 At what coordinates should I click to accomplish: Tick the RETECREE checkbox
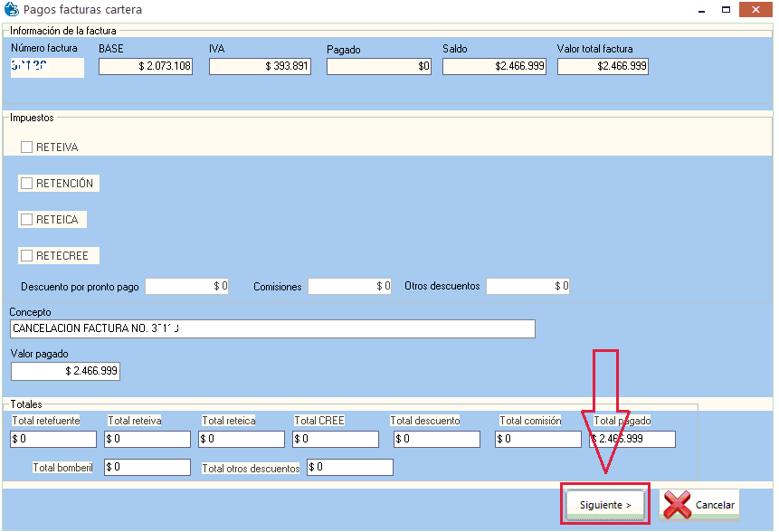(27, 256)
